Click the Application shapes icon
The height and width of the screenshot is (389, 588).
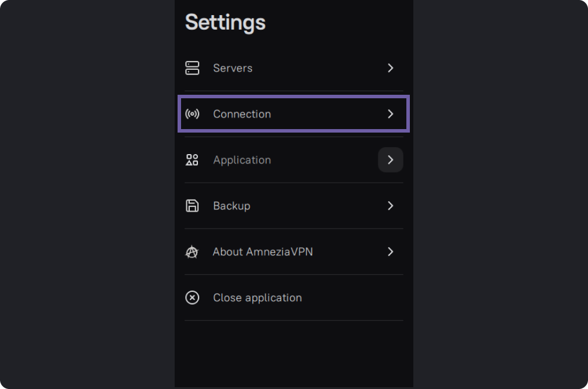tap(192, 160)
